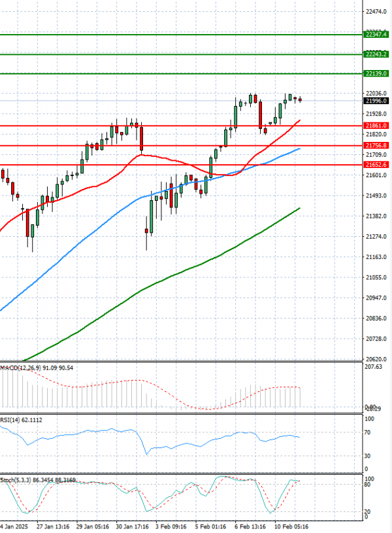Image resolution: width=392 pixels, height=533 pixels.
Task: Click the 21055.0 price axis value
Action: [376, 277]
